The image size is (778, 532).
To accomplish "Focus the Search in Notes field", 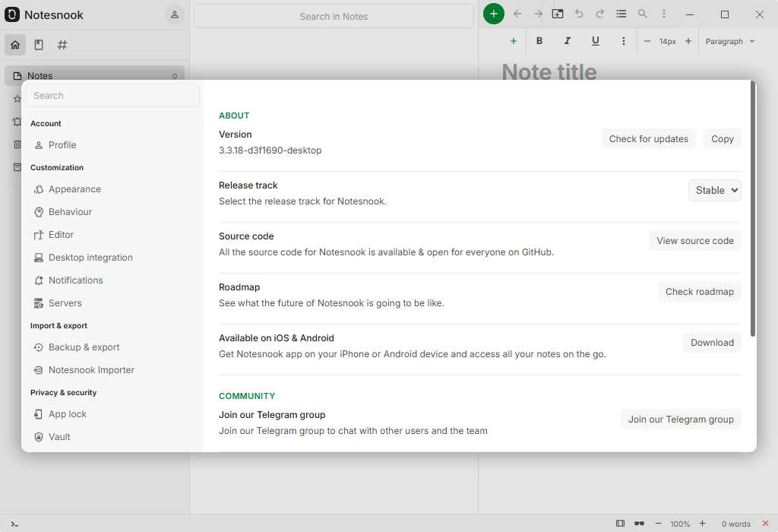I will point(334,17).
